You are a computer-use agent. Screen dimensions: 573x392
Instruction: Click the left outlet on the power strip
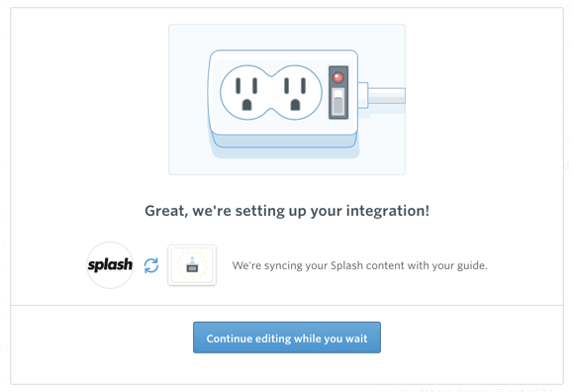[x=246, y=92]
